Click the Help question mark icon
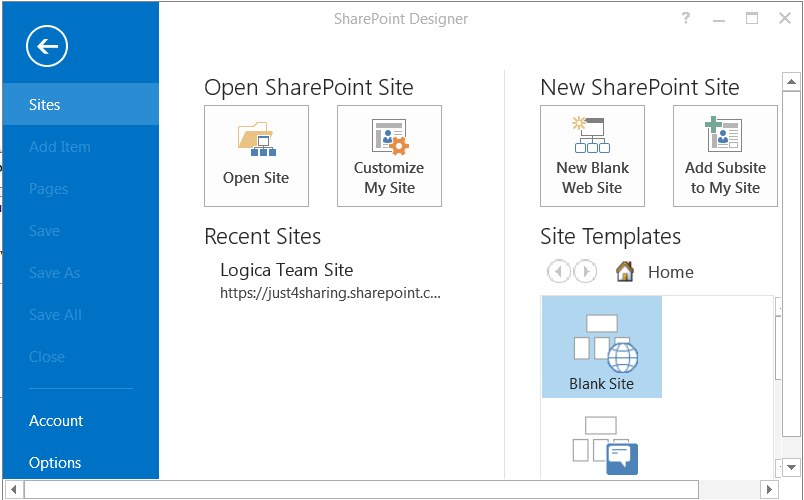Screen dimensions: 804x500 pos(686,19)
